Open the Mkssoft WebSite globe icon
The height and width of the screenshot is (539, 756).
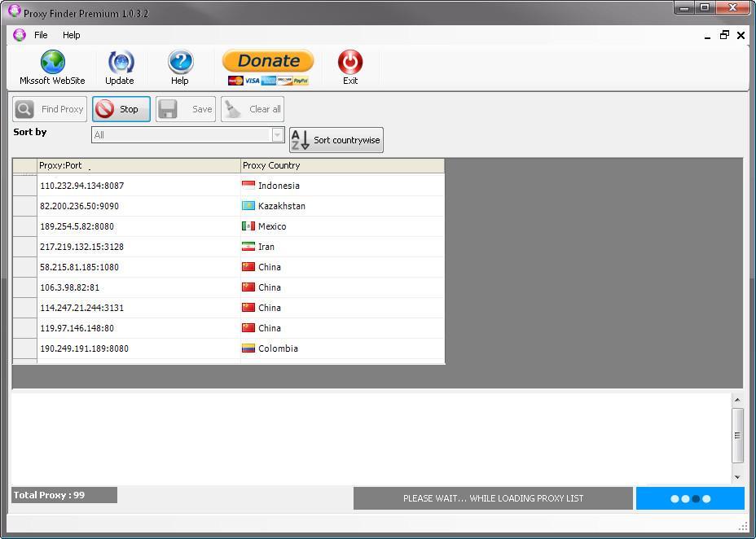pyautogui.click(x=52, y=64)
